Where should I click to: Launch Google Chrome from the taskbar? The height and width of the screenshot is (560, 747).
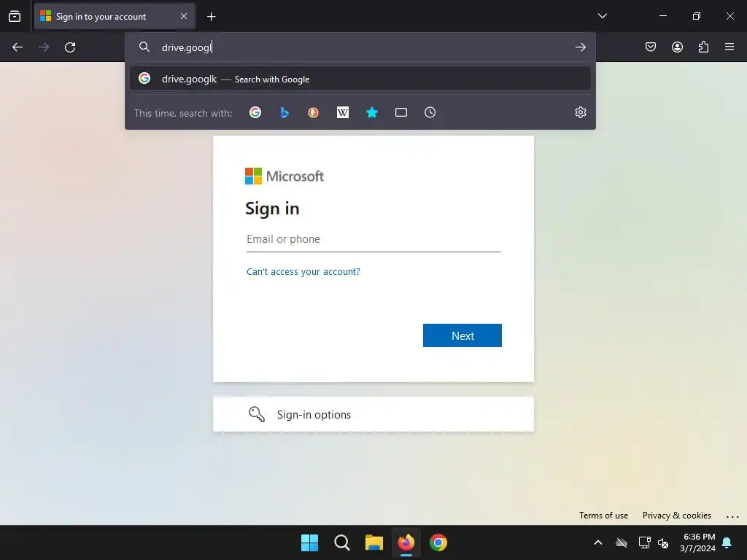[438, 542]
